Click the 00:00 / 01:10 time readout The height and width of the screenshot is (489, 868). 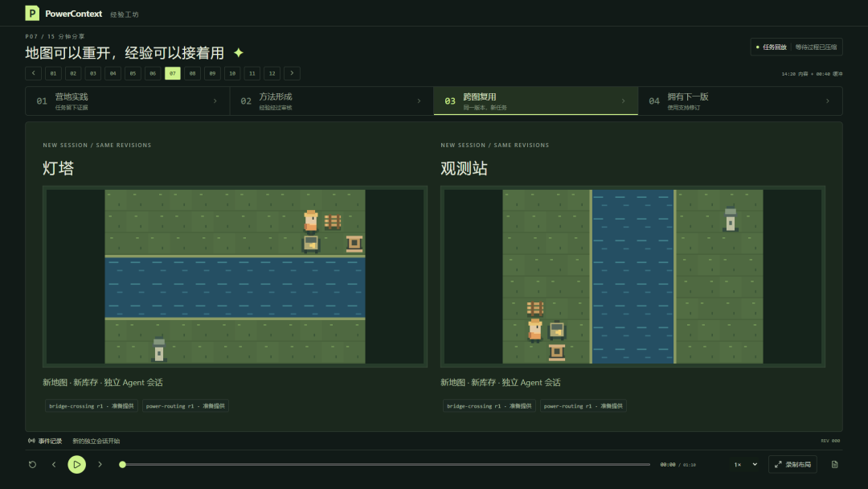point(678,465)
